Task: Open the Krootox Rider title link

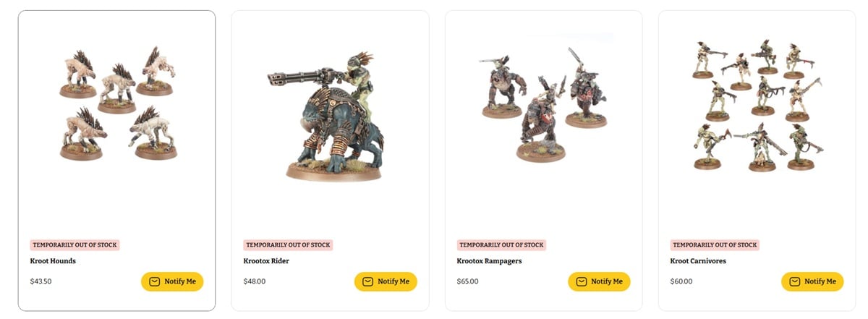Action: point(266,261)
